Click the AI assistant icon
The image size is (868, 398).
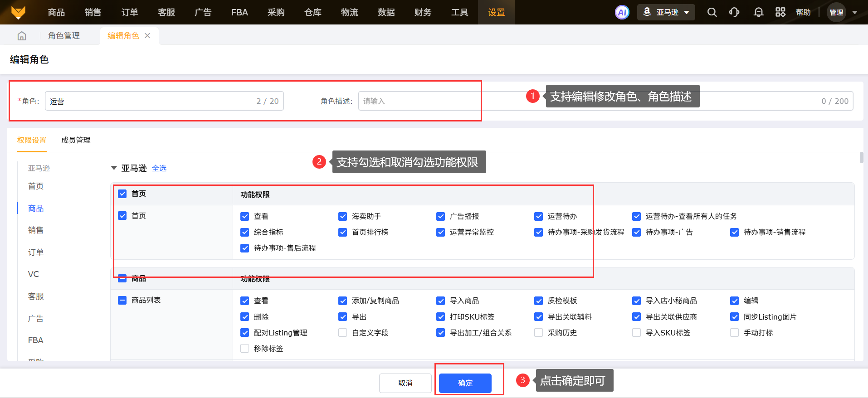click(622, 12)
